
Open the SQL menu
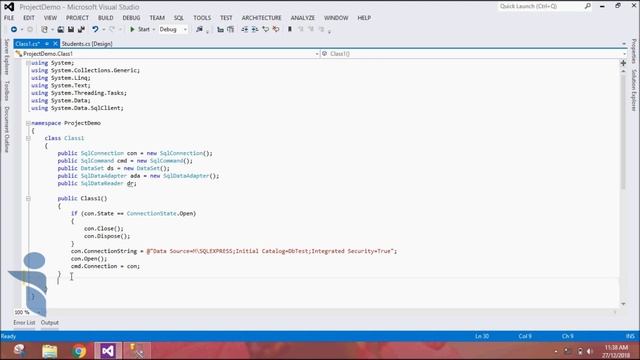click(x=179, y=18)
